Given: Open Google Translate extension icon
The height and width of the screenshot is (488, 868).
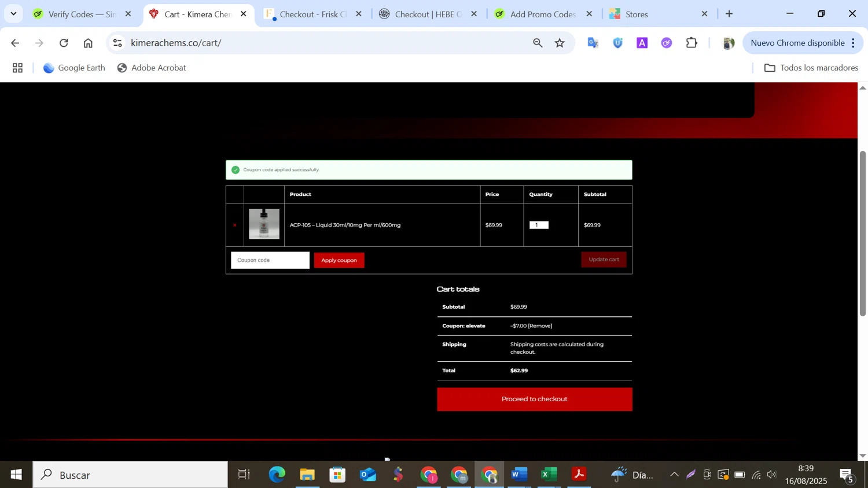Looking at the screenshot, I should click(x=593, y=43).
